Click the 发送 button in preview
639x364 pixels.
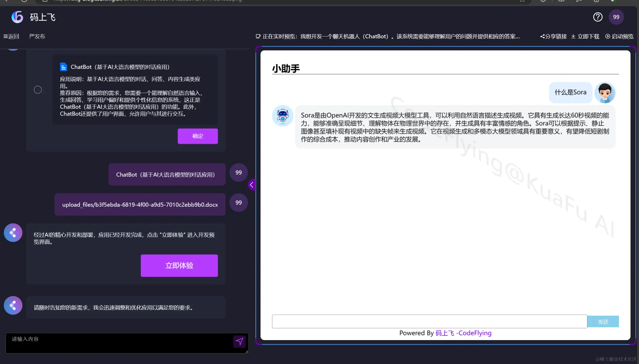(x=603, y=322)
